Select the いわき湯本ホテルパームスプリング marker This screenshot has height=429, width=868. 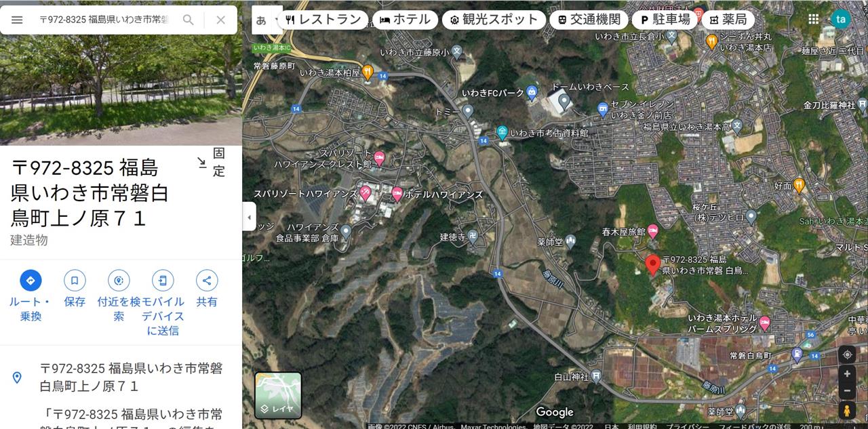click(x=765, y=323)
